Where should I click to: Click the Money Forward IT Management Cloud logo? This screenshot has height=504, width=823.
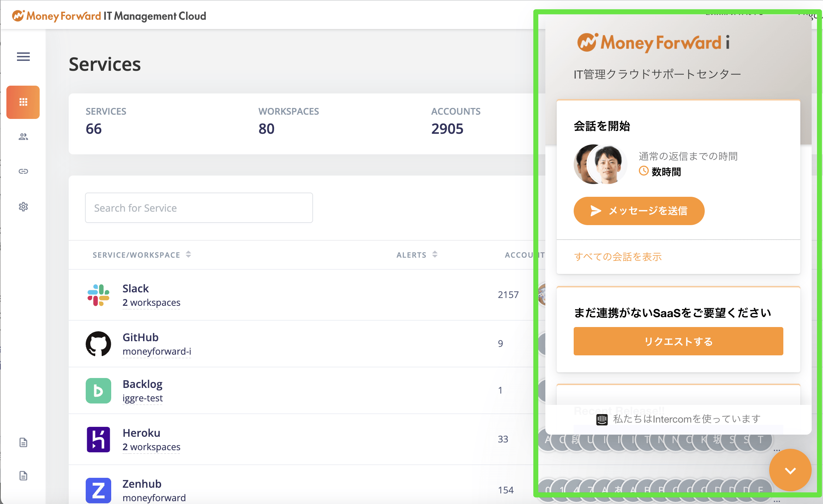pyautogui.click(x=109, y=16)
